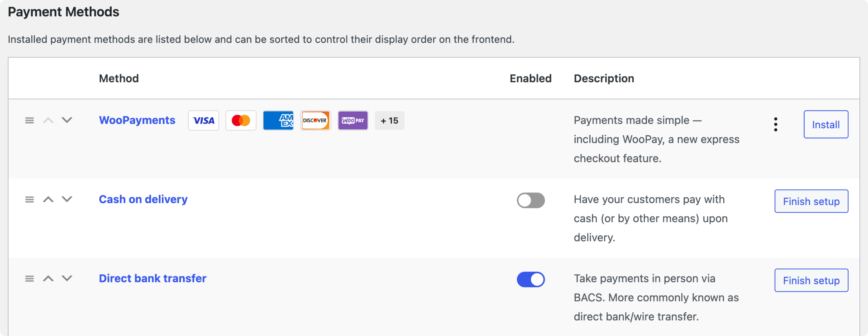Open the Direct bank transfer link
This screenshot has width=868, height=336.
tap(152, 279)
